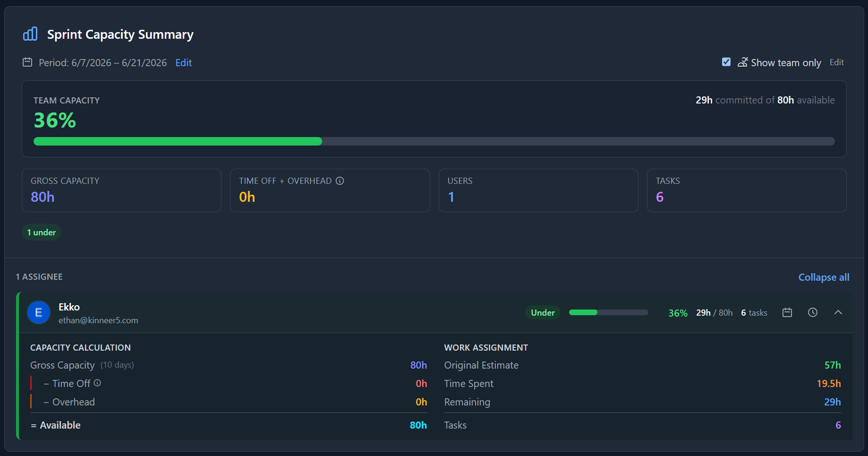Viewport: 868px width, 456px height.
Task: Click the WORK ASSIGNMENT heading
Action: (x=486, y=348)
